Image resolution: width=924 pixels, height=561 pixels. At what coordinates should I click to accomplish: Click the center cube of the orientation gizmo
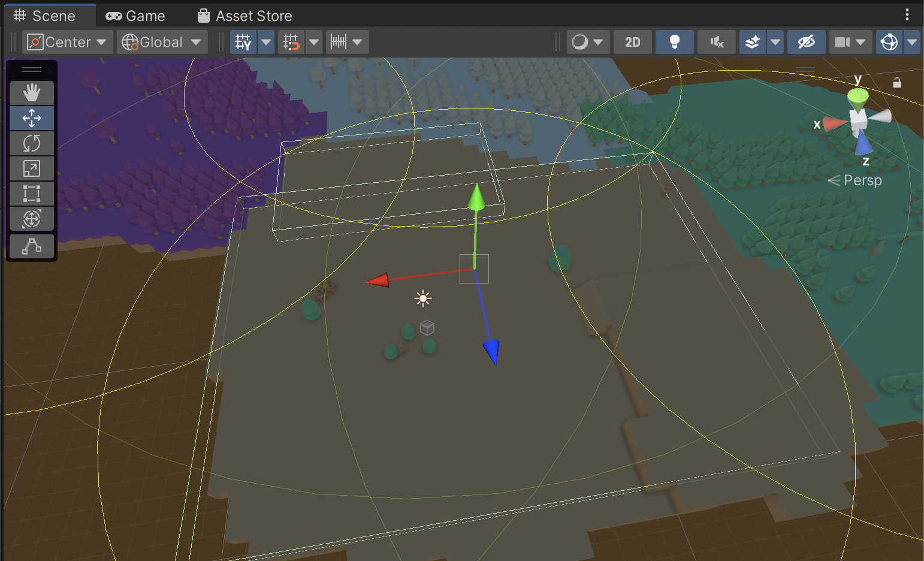pos(859,119)
